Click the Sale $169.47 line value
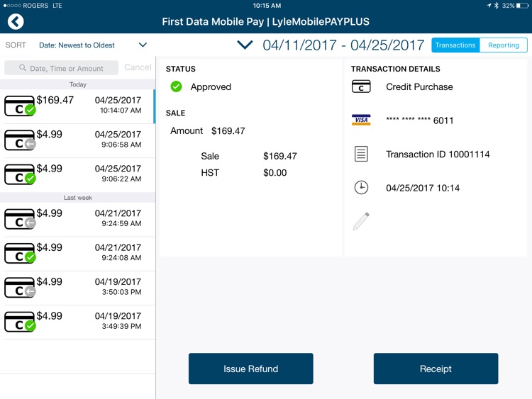Viewport: 532px width, 399px height. 280,157
